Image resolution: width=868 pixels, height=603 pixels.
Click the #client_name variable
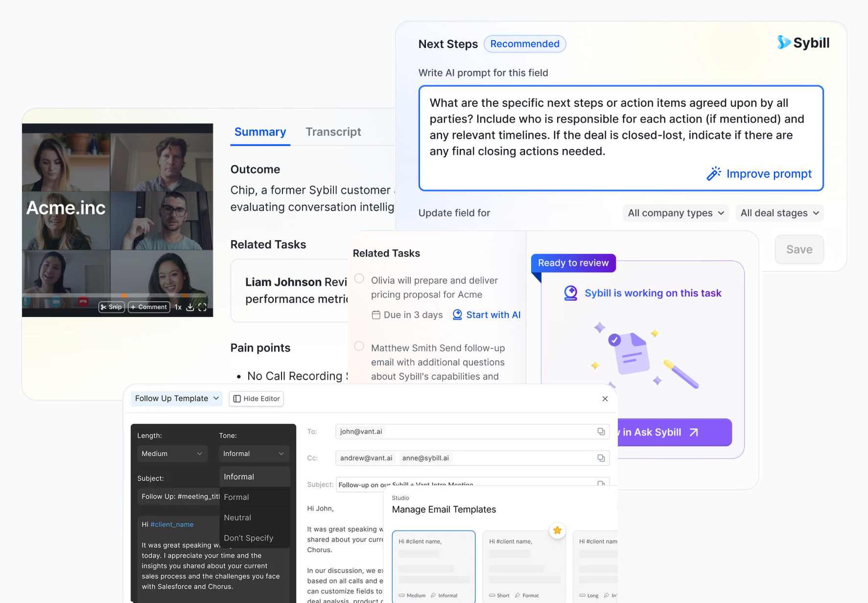pos(172,525)
